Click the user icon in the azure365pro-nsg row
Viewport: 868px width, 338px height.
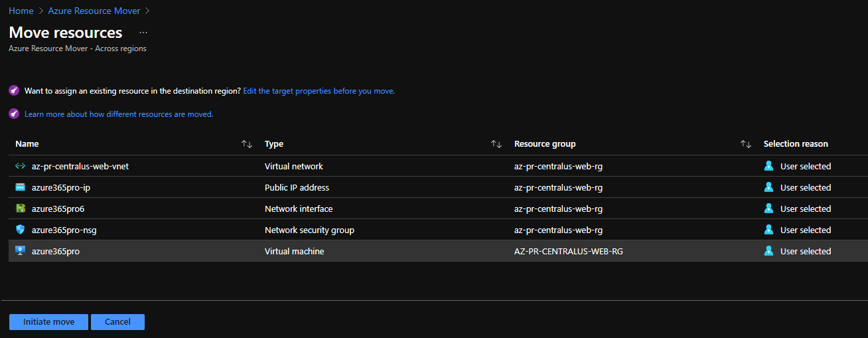click(x=769, y=230)
